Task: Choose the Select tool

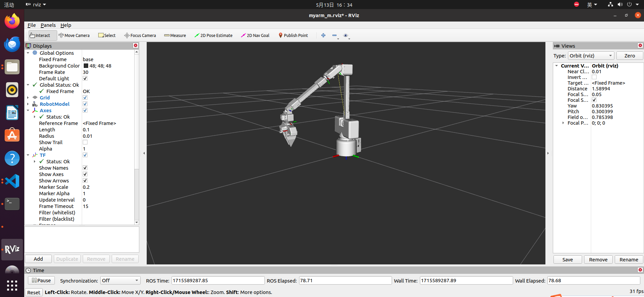Action: click(107, 35)
